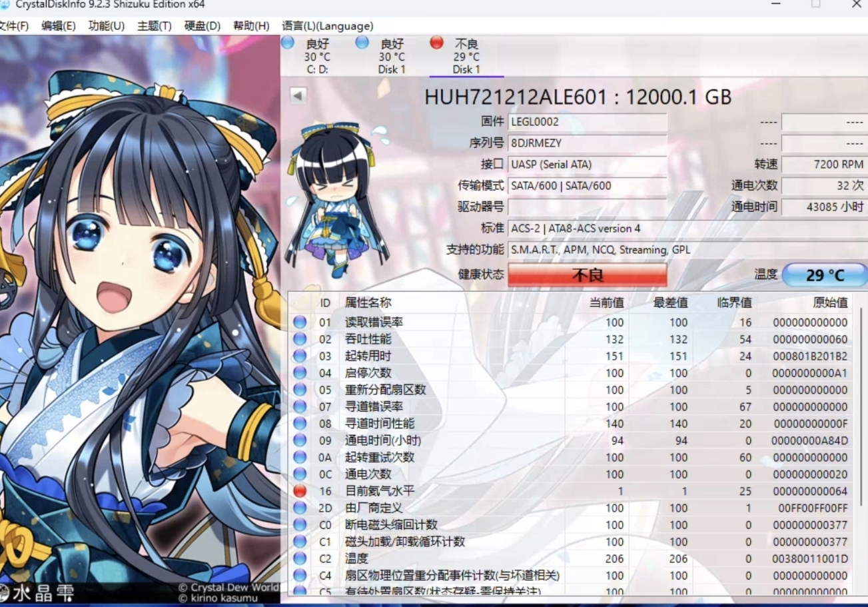Open the 功能(U) menu
Screen dimensions: 868x607
coord(107,26)
